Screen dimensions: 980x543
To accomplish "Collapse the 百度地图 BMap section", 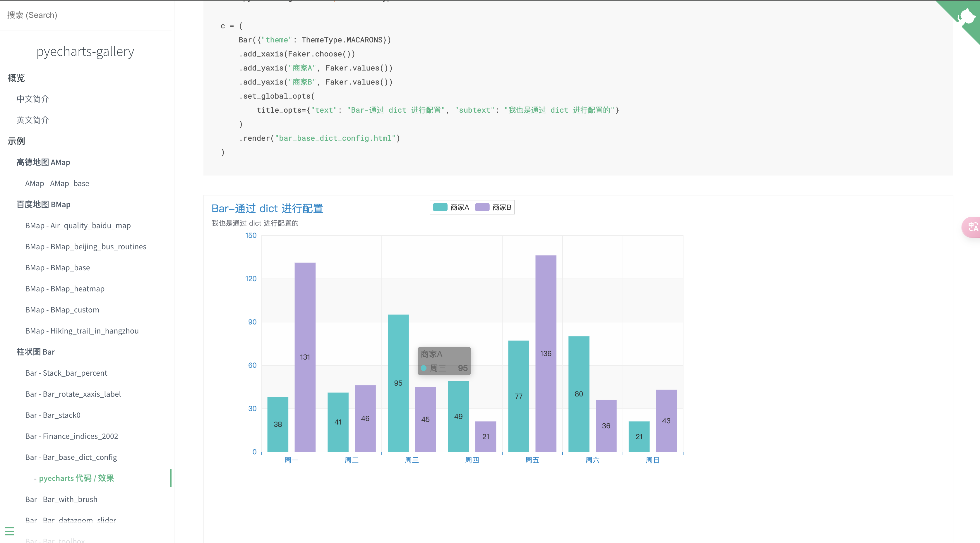I will (43, 205).
